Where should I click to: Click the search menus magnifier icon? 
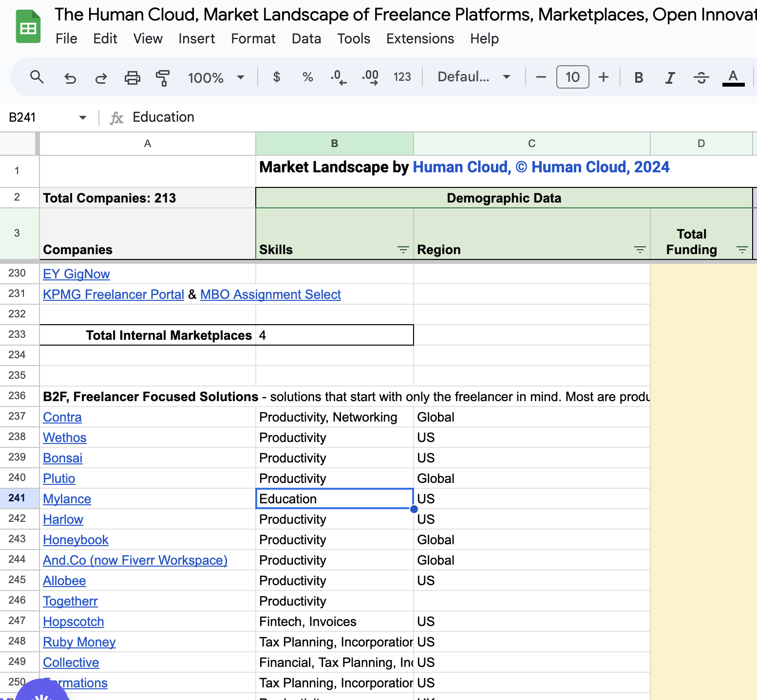[37, 77]
